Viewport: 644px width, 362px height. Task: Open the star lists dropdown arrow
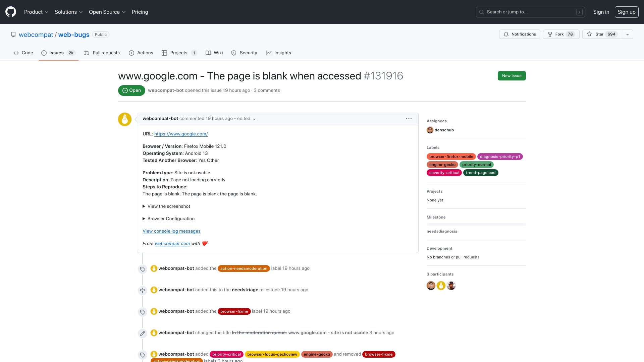click(628, 34)
